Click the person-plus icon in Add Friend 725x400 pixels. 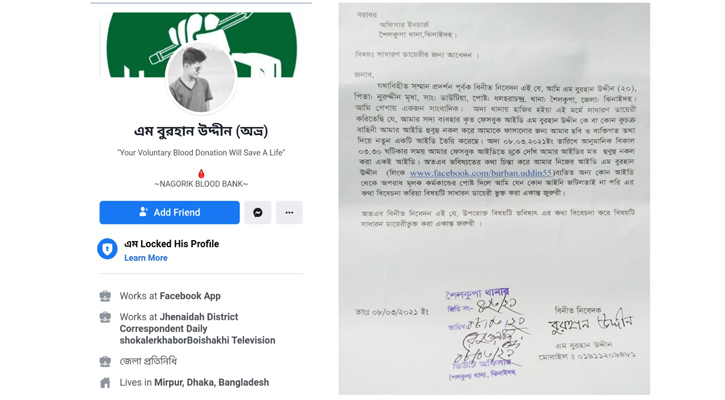pyautogui.click(x=143, y=212)
